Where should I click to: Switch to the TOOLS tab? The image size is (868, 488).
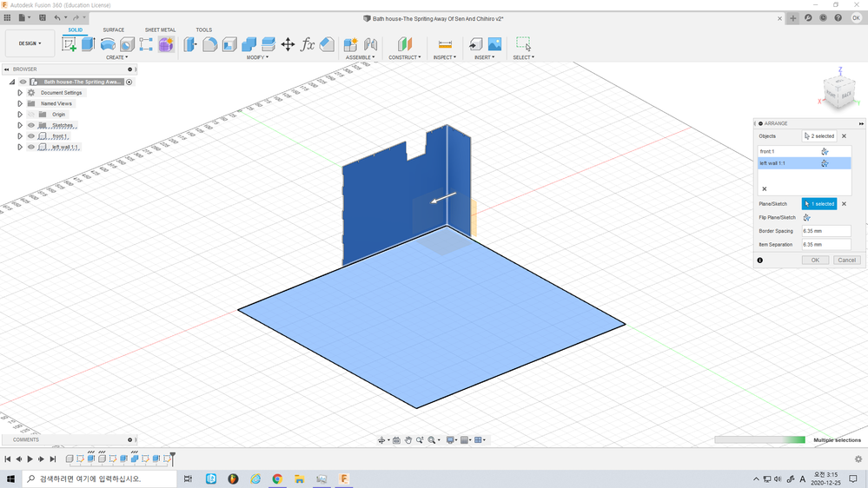click(203, 30)
